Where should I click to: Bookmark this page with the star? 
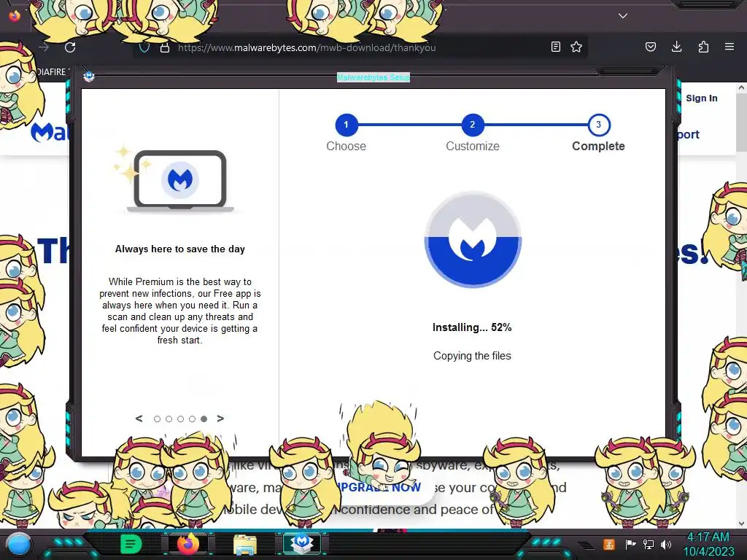pyautogui.click(x=576, y=47)
